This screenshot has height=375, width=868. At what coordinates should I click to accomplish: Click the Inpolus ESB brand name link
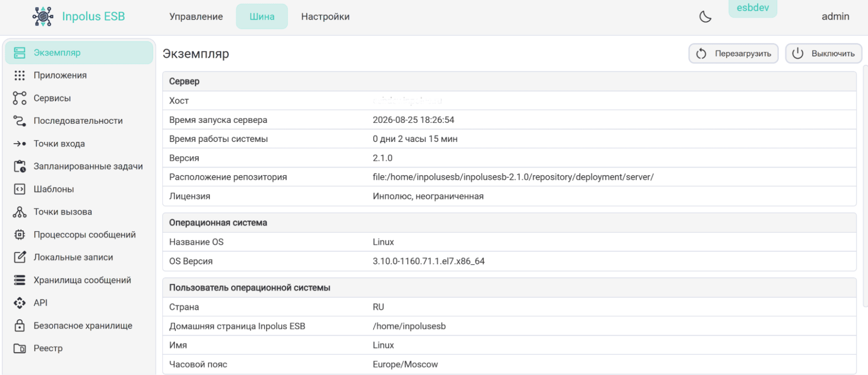(x=93, y=16)
